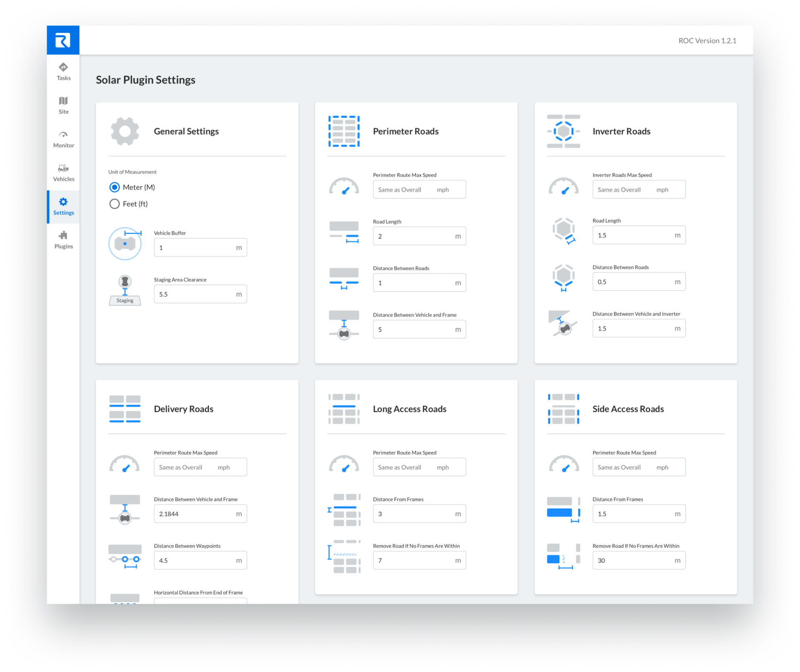800x672 pixels.
Task: Click the General Settings gear icon
Action: 125,131
